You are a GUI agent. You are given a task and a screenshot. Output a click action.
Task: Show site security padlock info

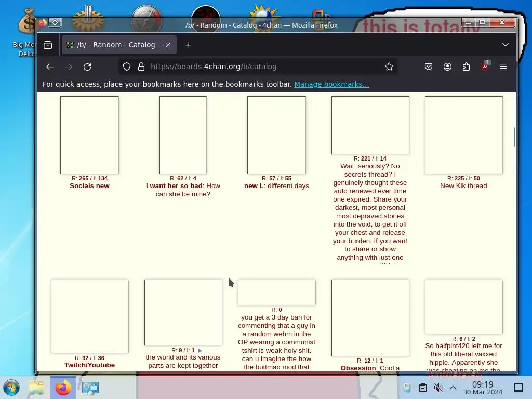click(141, 67)
